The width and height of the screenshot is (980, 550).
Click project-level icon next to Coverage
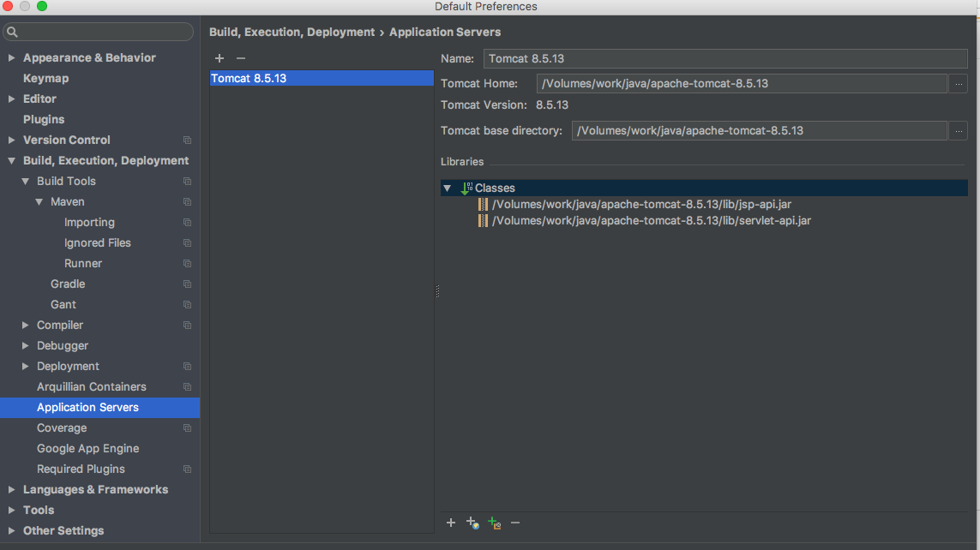[x=187, y=428]
